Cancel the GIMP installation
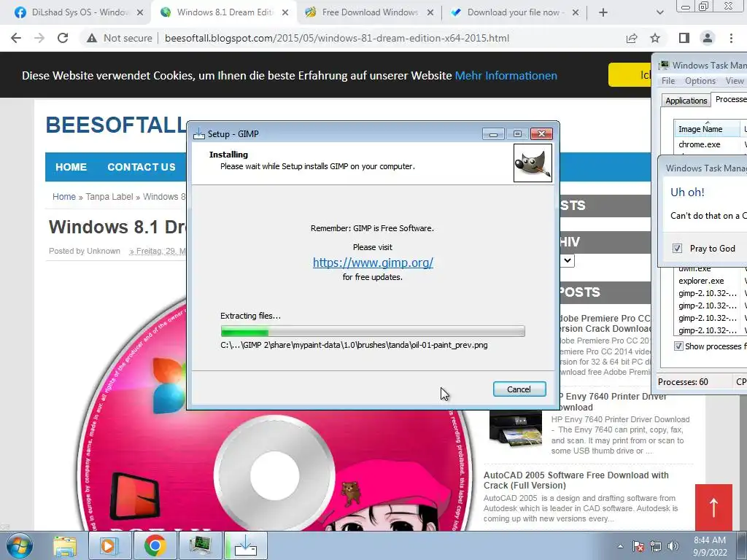Viewport: 747px width, 560px height. [x=519, y=389]
